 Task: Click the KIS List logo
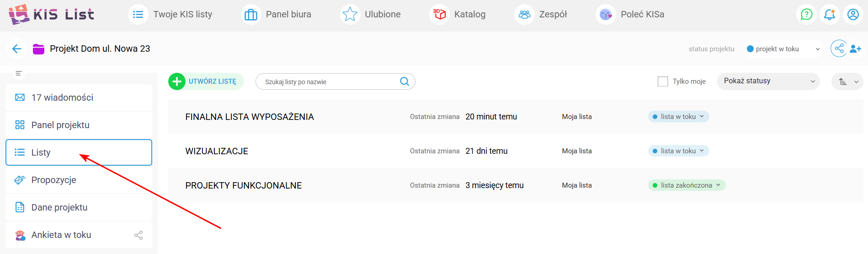click(x=51, y=14)
